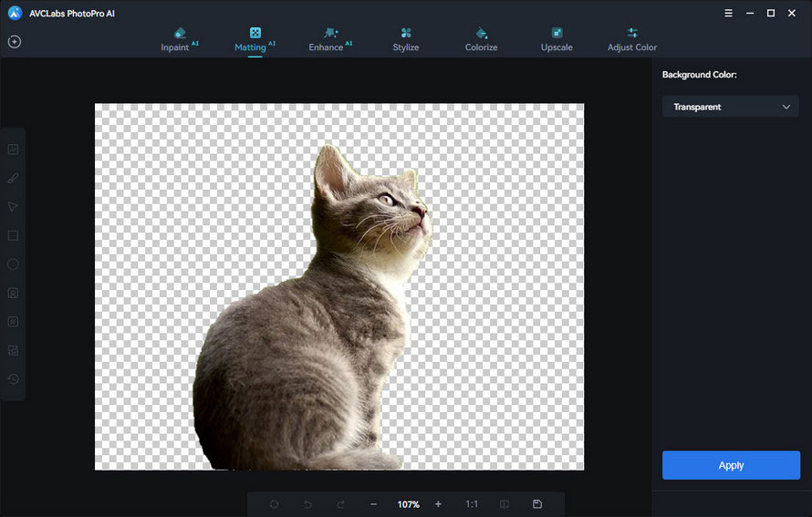Open the history tool in left sidebar
Viewport: 812px width, 517px height.
13,379
